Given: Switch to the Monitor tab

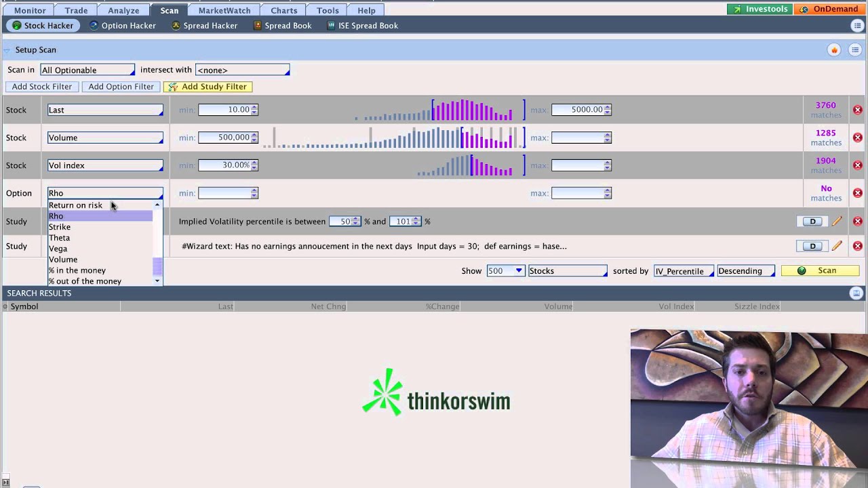Looking at the screenshot, I should (x=30, y=10).
